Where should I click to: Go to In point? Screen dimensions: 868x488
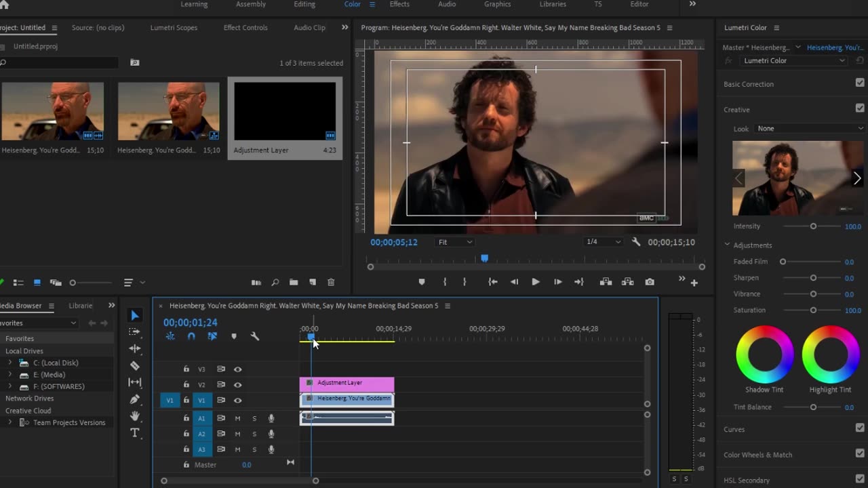pos(493,282)
